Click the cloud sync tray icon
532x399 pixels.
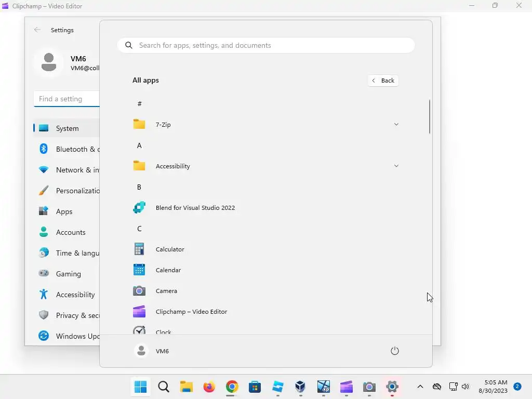coord(437,387)
